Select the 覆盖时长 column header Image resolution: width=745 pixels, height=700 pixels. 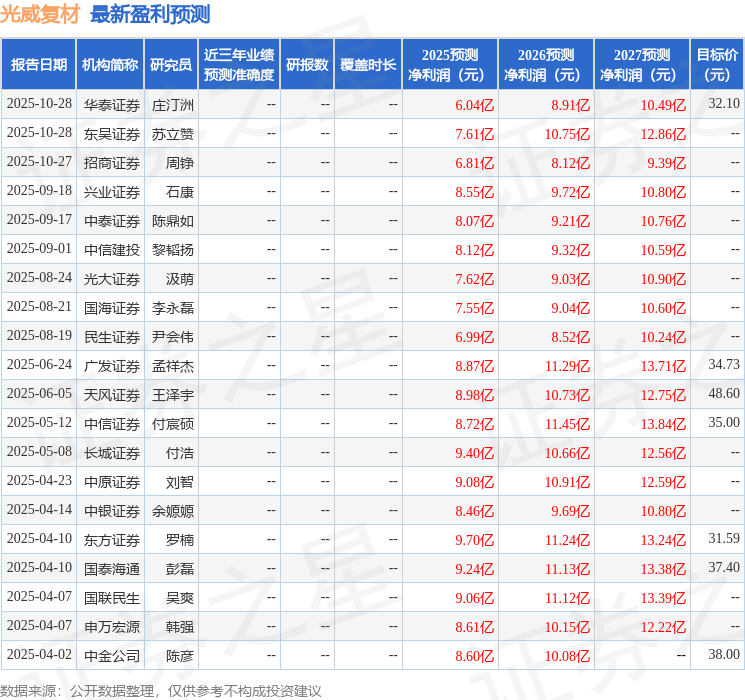click(368, 64)
